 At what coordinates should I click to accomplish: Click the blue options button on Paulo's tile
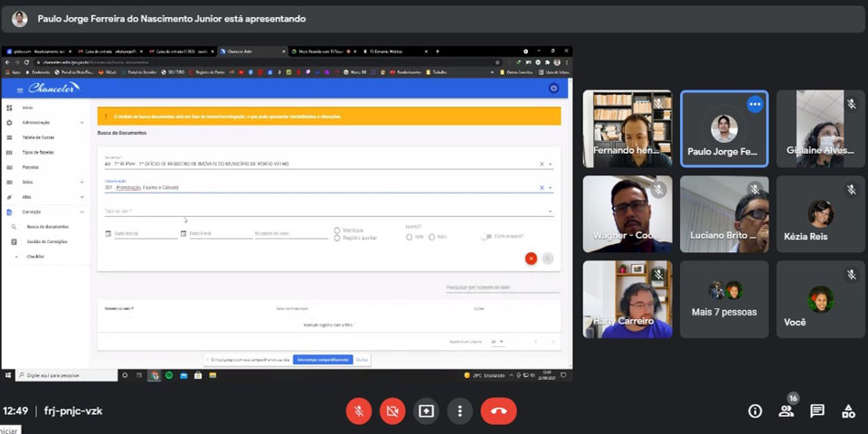coord(755,104)
